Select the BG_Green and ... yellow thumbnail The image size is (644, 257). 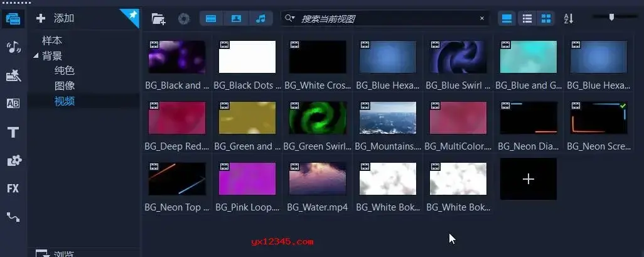247,118
